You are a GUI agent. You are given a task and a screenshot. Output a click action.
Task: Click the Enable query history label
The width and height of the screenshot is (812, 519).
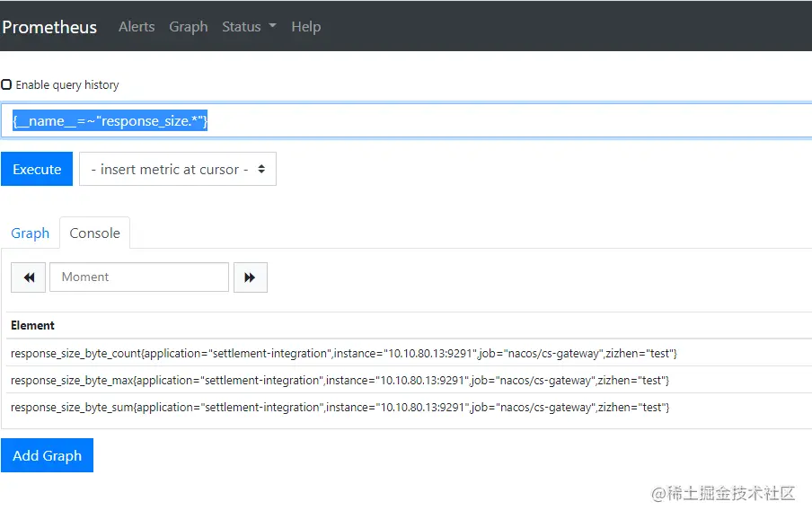pos(67,84)
